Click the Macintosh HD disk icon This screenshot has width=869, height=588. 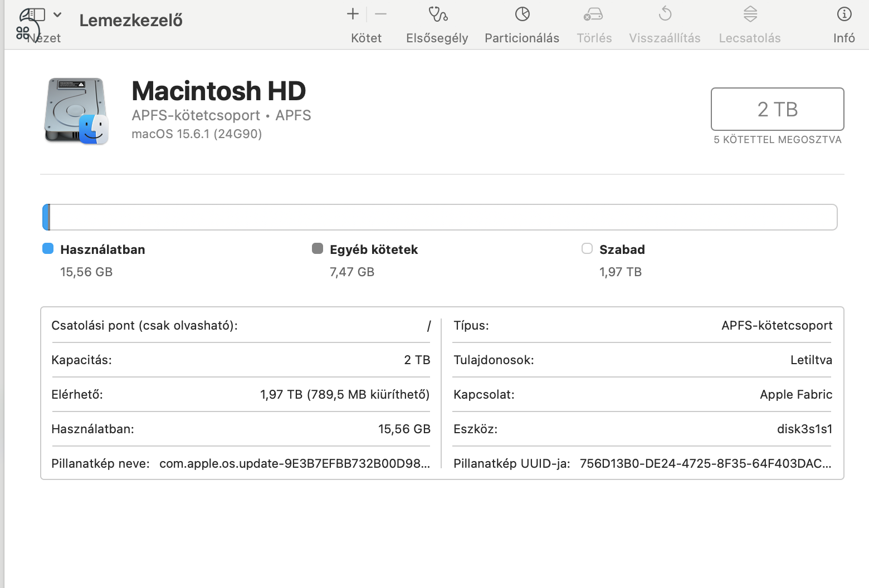coord(75,111)
